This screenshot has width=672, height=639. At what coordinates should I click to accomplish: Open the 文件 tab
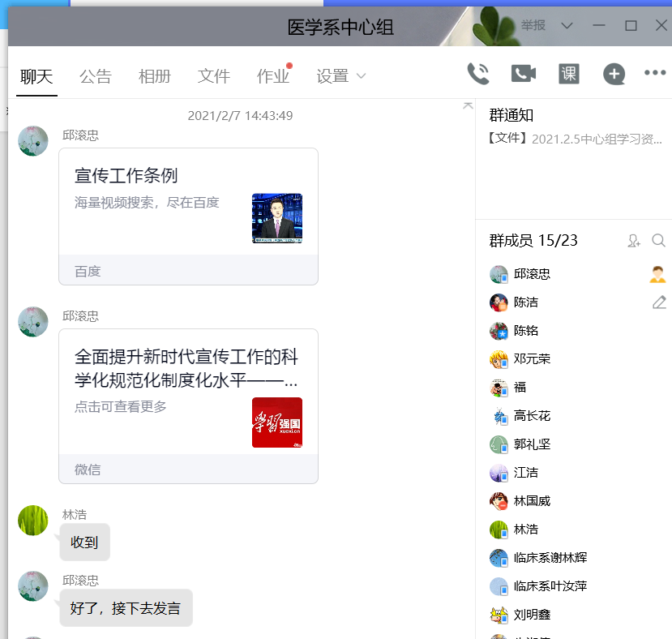pyautogui.click(x=214, y=76)
